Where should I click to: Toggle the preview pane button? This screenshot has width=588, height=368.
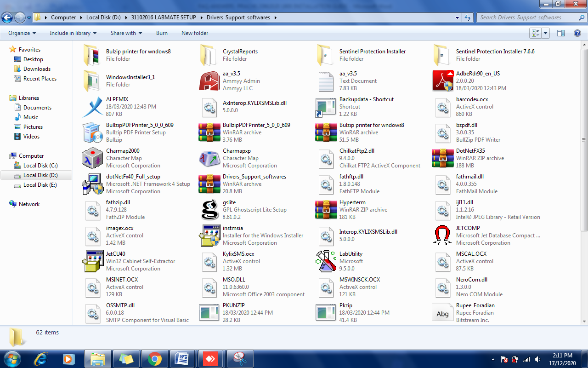[560, 33]
